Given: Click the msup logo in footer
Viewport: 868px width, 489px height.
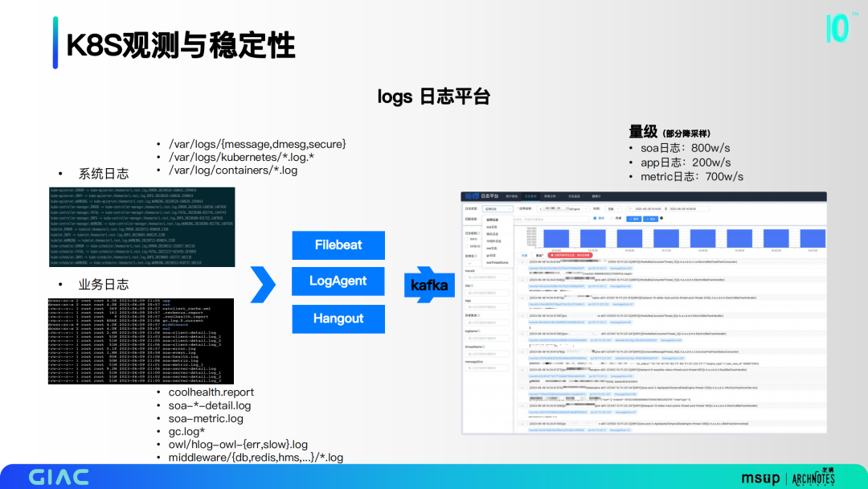Looking at the screenshot, I should click(x=760, y=478).
